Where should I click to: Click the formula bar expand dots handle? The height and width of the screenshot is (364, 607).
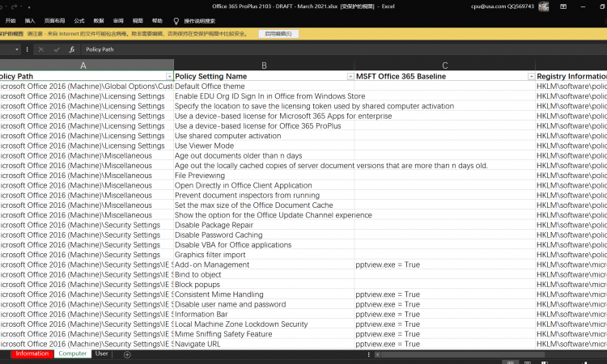(27, 49)
